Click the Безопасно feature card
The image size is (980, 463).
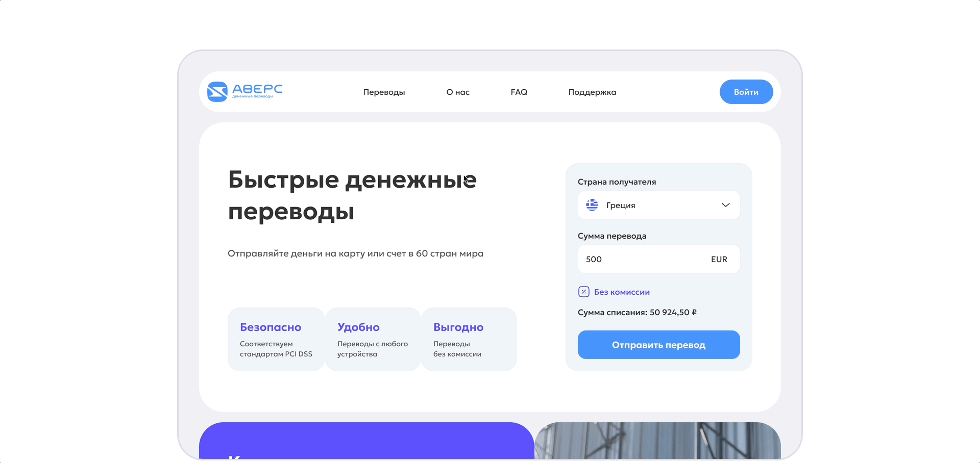pyautogui.click(x=276, y=339)
